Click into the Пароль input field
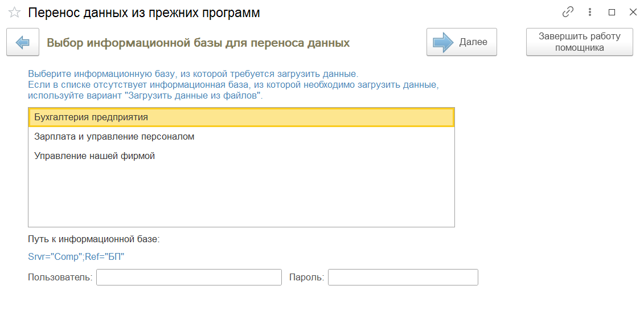Image resolution: width=644 pixels, height=310 pixels. pyautogui.click(x=403, y=278)
